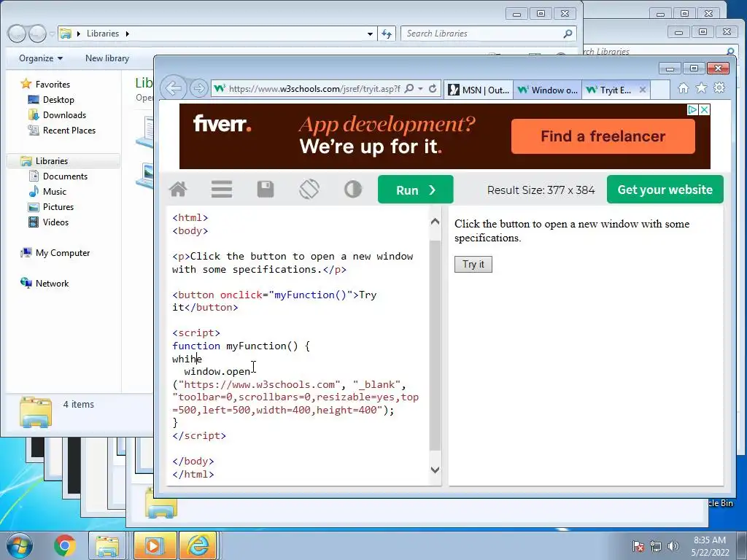Select Desktop in Explorer sidebar

point(58,99)
